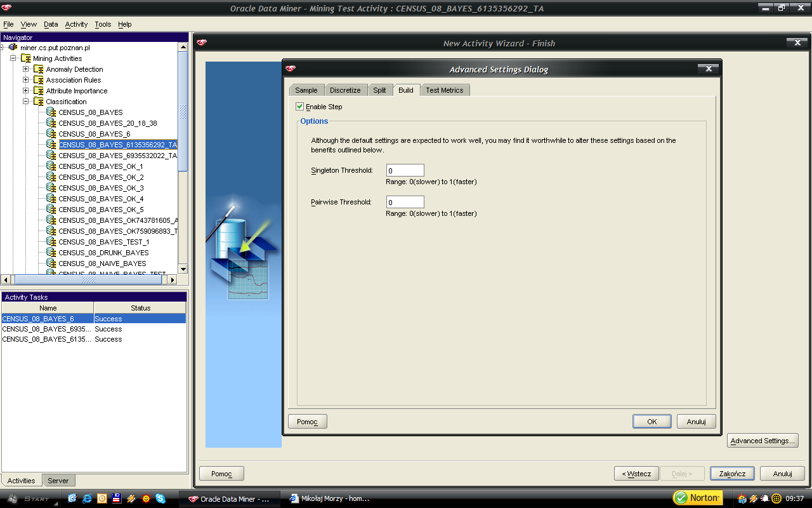
Task: Click the Status column header in Activity Tasks
Action: coord(140,308)
